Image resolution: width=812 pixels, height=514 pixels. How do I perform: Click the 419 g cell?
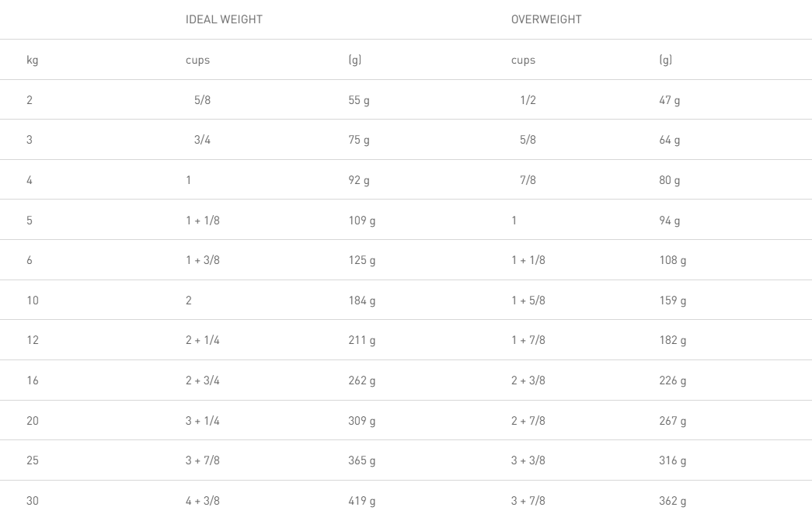362,502
